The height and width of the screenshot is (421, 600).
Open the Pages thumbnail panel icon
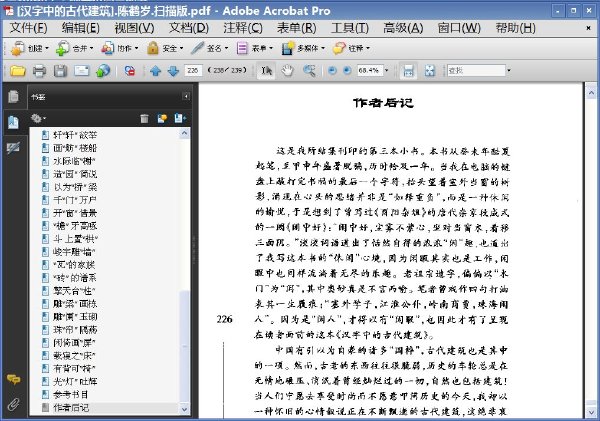13,96
